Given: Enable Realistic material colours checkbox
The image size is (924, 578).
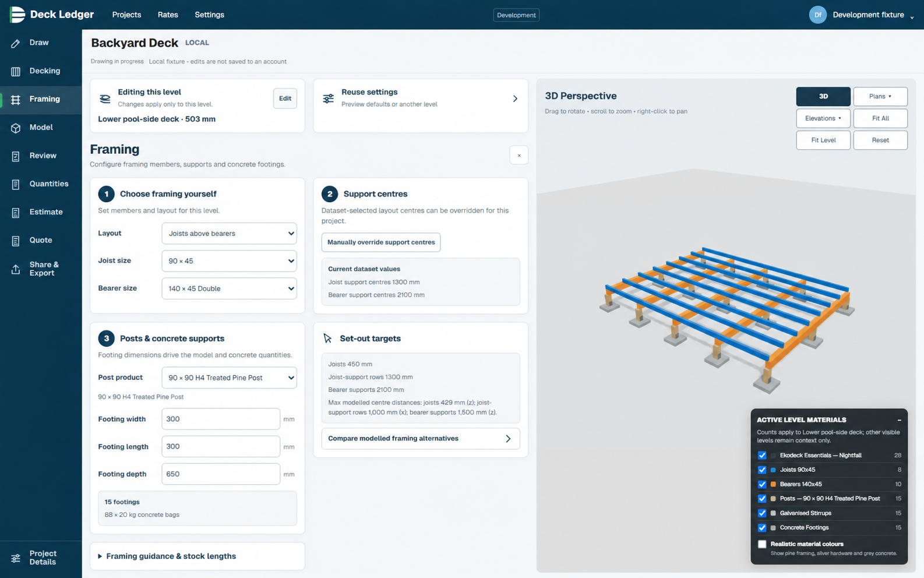Looking at the screenshot, I should [x=762, y=544].
